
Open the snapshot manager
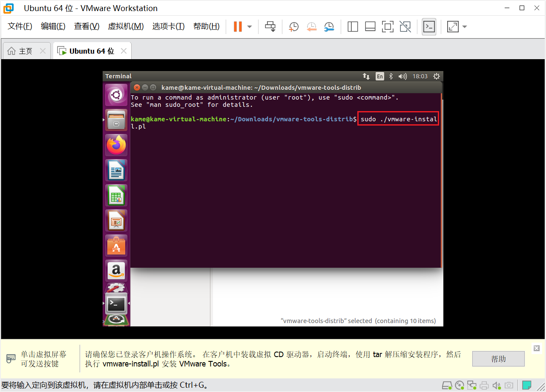coord(329,27)
